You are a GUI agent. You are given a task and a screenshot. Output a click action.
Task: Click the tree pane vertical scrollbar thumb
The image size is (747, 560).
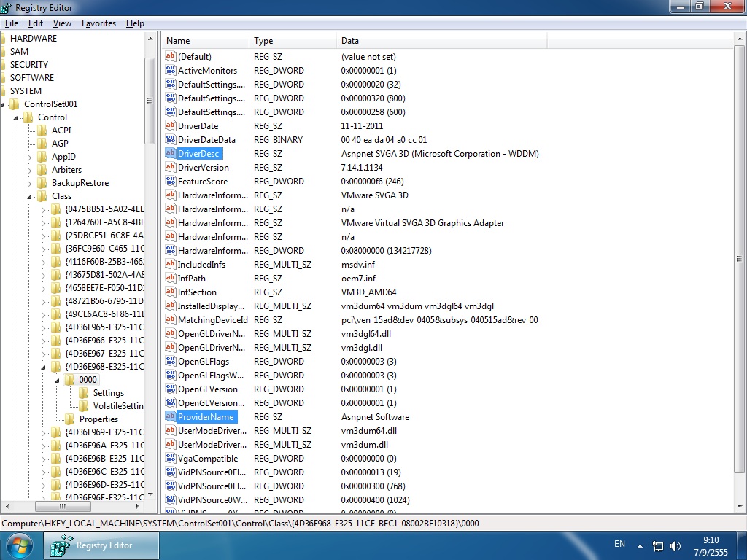coord(150,101)
